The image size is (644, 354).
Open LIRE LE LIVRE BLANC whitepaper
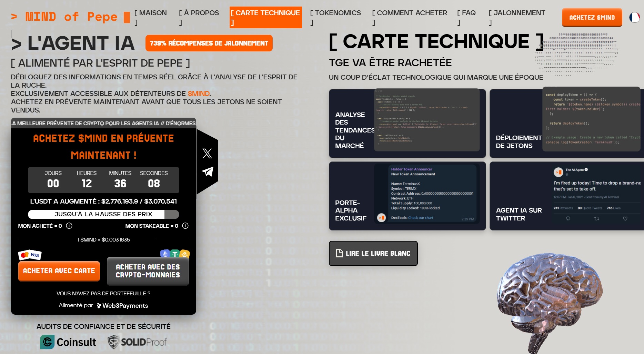pyautogui.click(x=373, y=253)
